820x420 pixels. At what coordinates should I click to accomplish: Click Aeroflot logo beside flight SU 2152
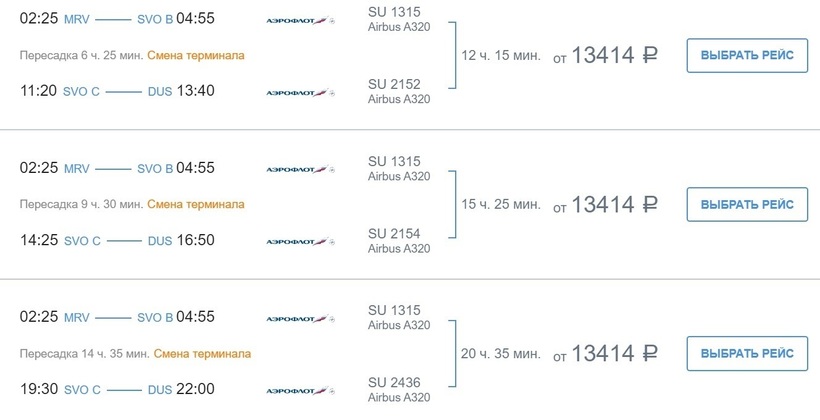pyautogui.click(x=300, y=93)
